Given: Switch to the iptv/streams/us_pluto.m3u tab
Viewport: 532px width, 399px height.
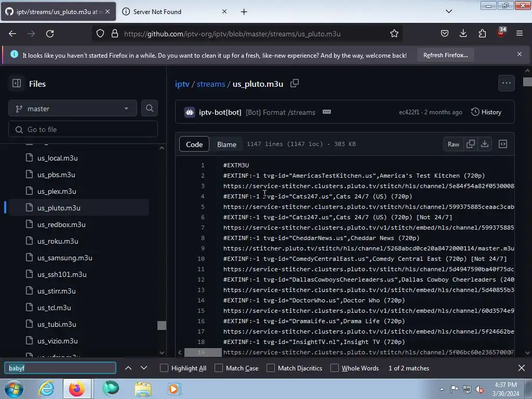Looking at the screenshot, I should click(x=58, y=11).
